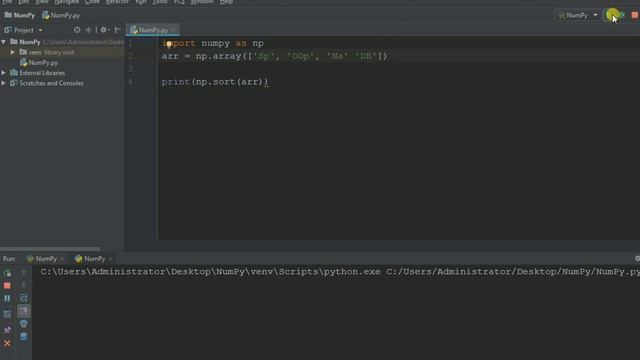Close the second NumPy Run tab
The width and height of the screenshot is (640, 360).
pos(111,259)
